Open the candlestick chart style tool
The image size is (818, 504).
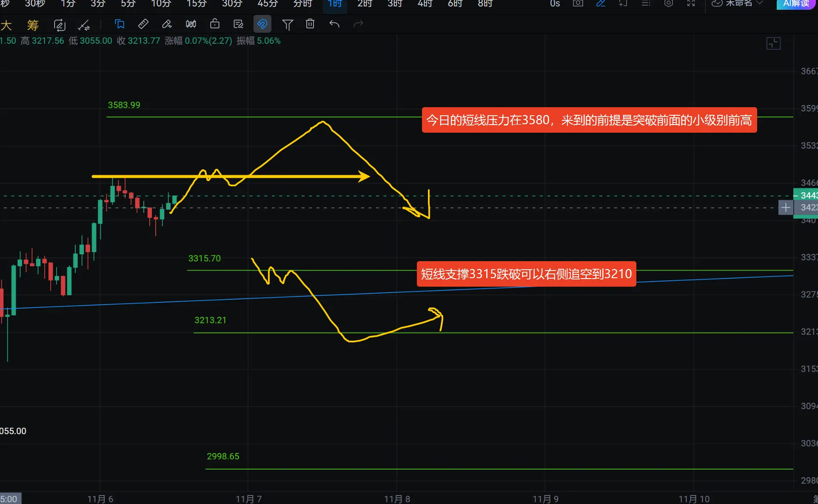point(191,24)
